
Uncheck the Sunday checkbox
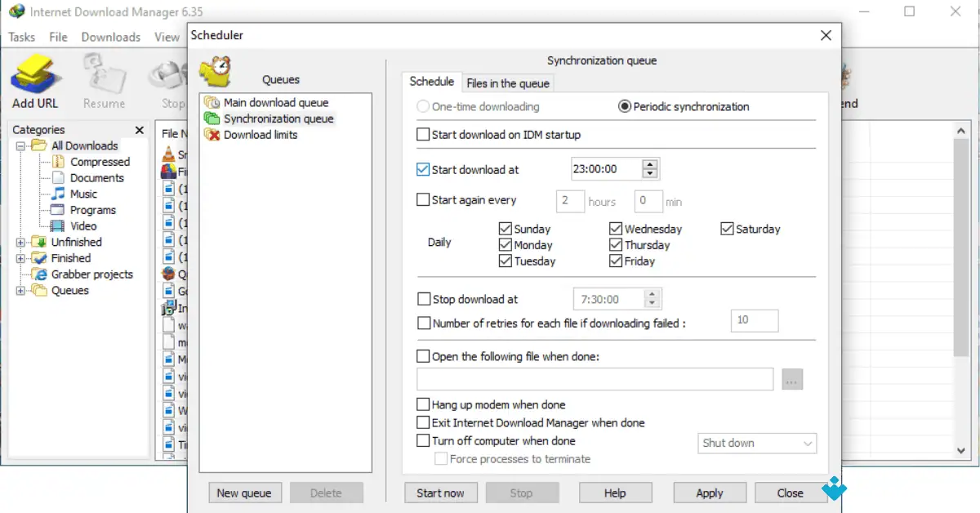[x=507, y=229]
